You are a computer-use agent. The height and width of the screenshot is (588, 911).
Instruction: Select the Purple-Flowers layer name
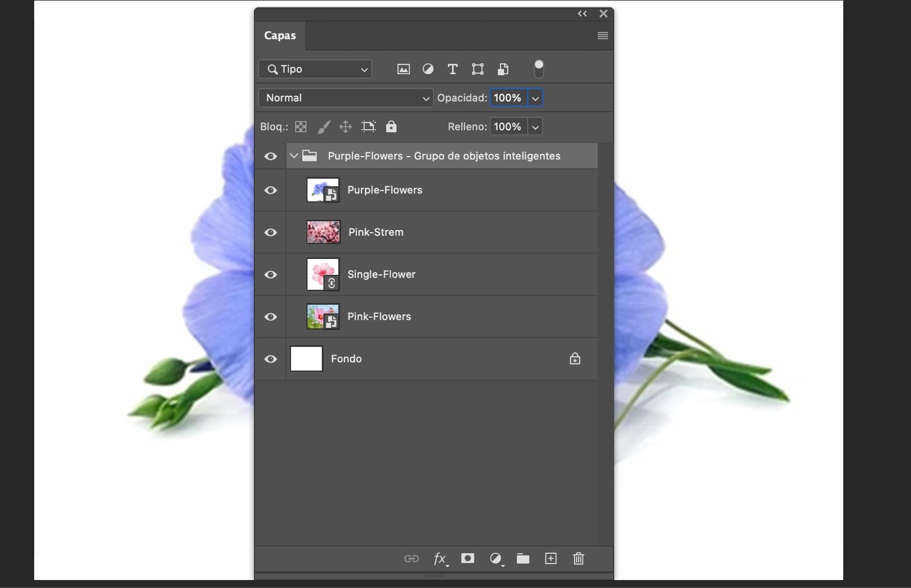(385, 190)
